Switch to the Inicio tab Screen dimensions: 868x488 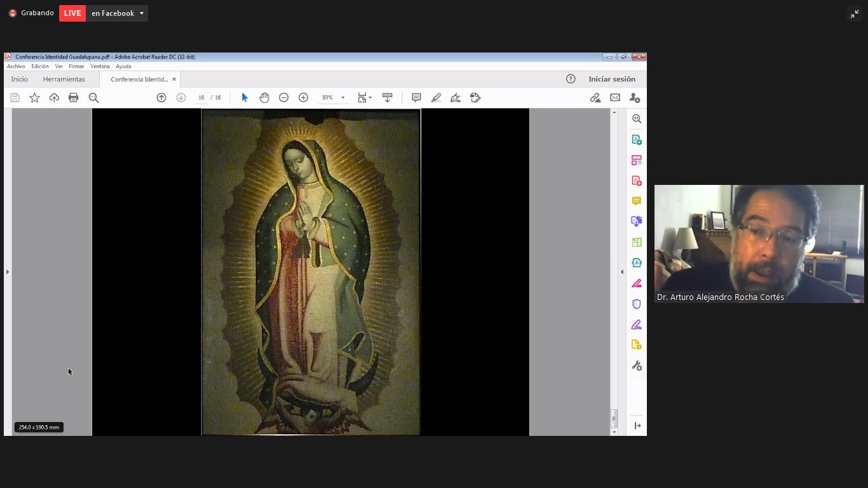(19, 79)
